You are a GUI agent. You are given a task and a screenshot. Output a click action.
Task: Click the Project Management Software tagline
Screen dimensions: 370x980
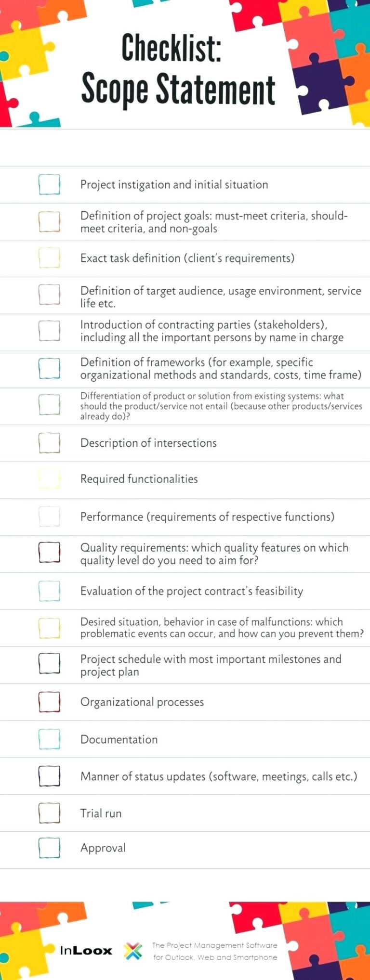point(215,951)
